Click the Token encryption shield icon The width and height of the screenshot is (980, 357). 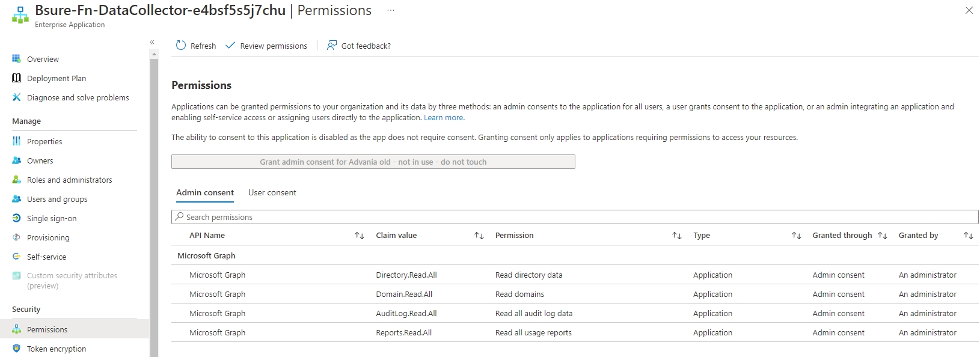point(16,349)
